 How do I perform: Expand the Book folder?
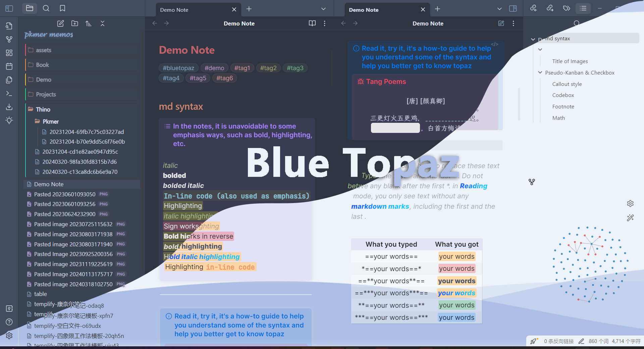coord(83,65)
